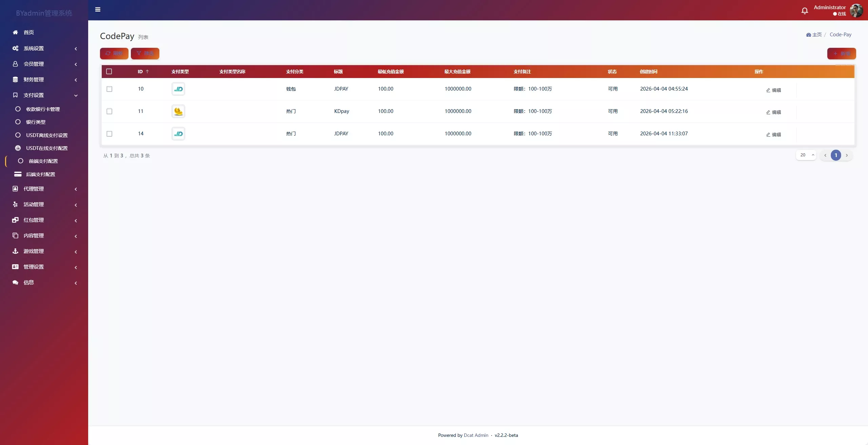Check the checkbox for row ID 14

point(109,134)
